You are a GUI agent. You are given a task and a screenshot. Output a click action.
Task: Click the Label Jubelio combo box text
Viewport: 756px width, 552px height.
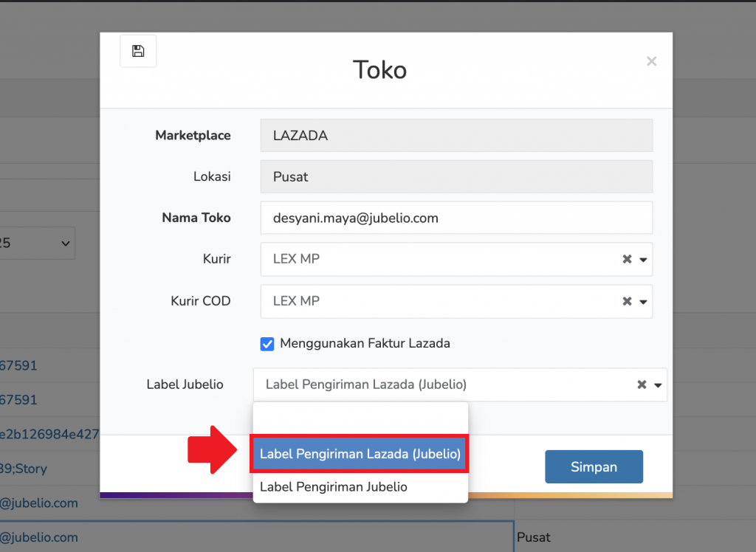(x=366, y=384)
